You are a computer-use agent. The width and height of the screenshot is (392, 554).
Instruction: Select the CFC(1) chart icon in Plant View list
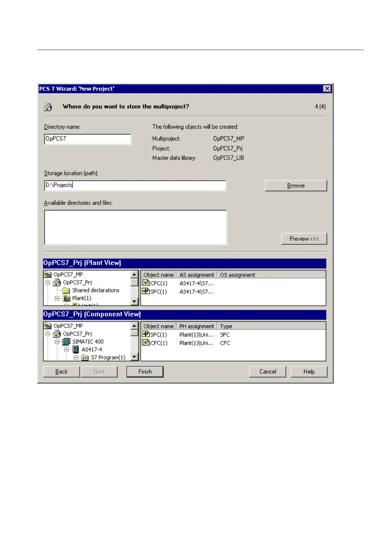[x=146, y=283]
